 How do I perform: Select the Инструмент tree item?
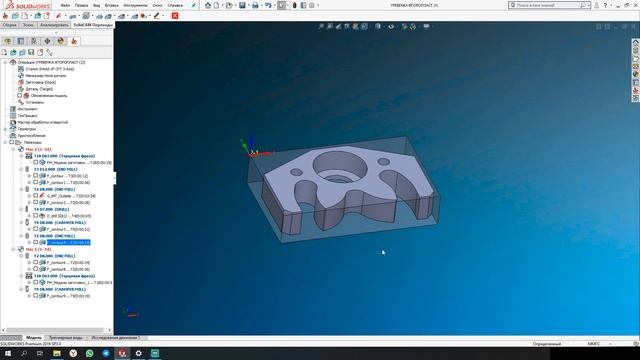pyautogui.click(x=27, y=109)
